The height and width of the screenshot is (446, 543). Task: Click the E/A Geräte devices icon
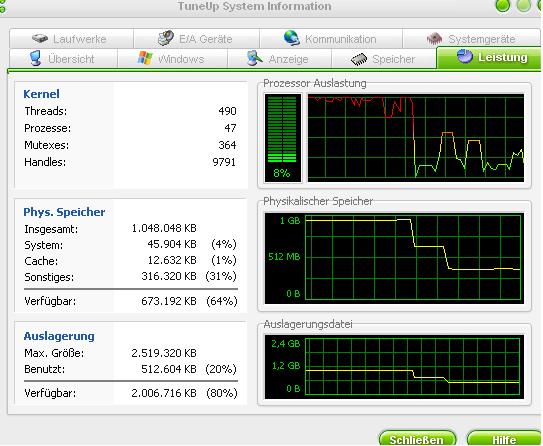click(166, 38)
